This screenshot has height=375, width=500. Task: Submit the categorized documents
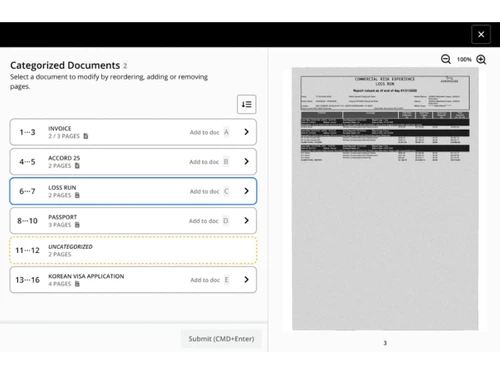221,339
